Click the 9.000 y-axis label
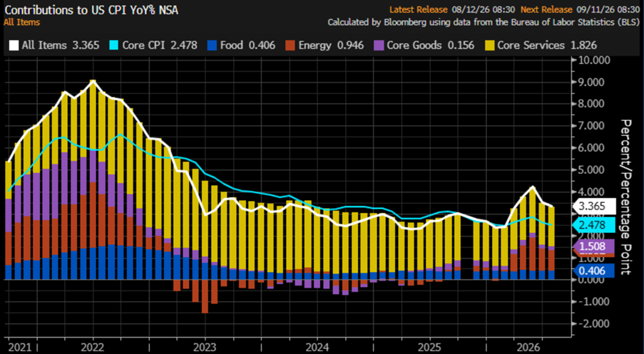The image size is (644, 354). [x=592, y=82]
